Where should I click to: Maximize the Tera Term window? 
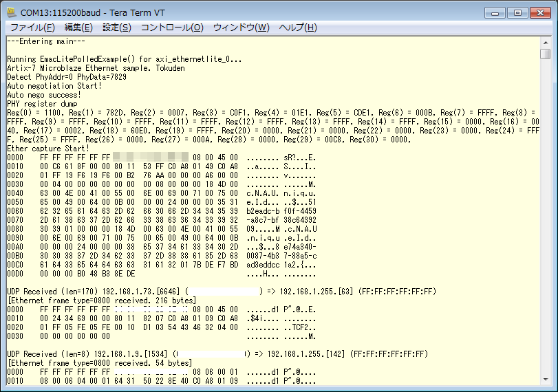(516, 12)
